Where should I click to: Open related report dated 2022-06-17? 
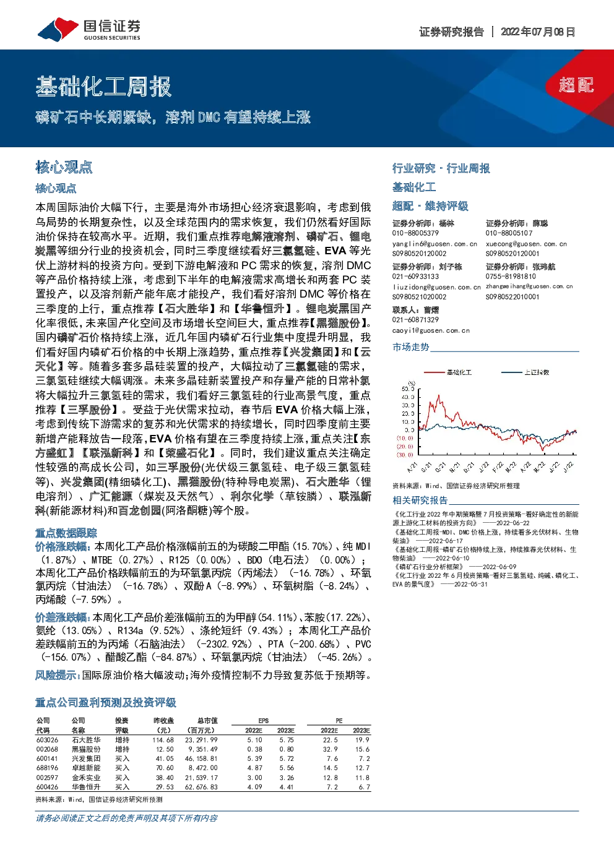(x=485, y=536)
